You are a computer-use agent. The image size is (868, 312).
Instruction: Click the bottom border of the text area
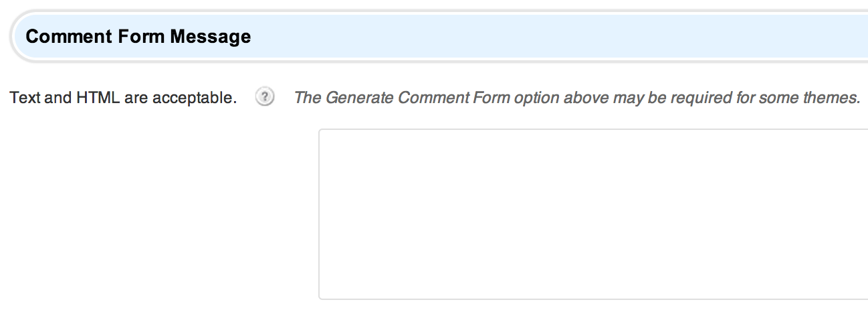tap(593, 299)
